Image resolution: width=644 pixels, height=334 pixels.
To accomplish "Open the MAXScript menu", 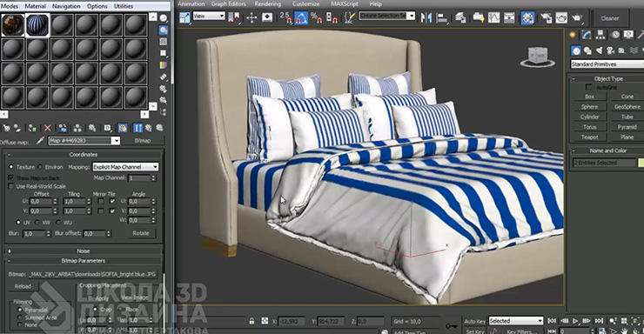I will pyautogui.click(x=345, y=3).
